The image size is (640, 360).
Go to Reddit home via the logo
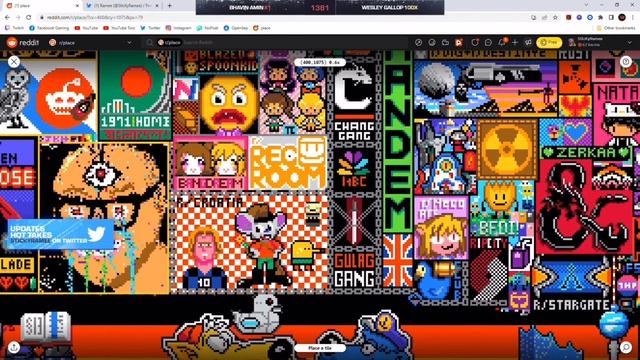[x=23, y=42]
